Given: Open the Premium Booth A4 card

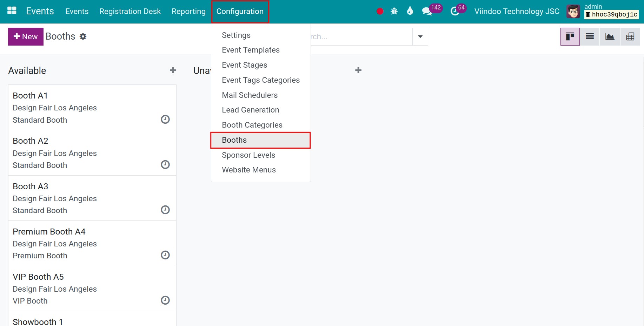Looking at the screenshot, I should pyautogui.click(x=92, y=243).
